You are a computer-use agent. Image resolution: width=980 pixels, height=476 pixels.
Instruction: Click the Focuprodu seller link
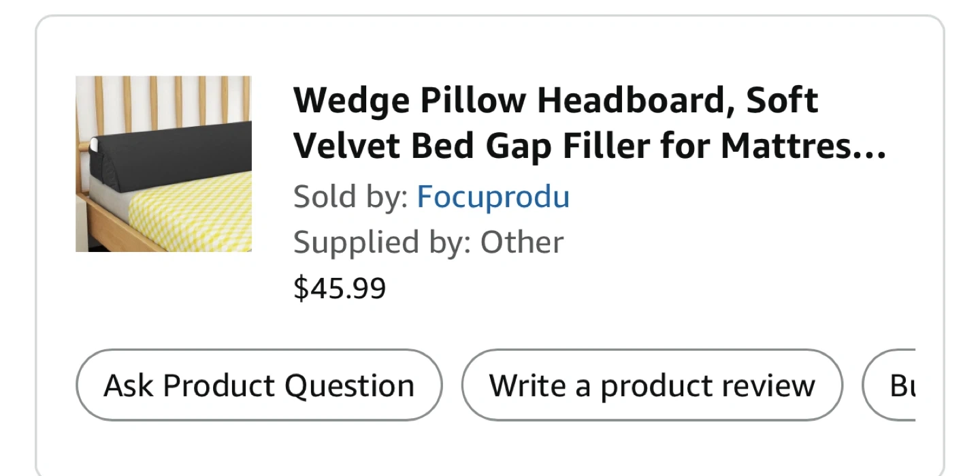(493, 197)
